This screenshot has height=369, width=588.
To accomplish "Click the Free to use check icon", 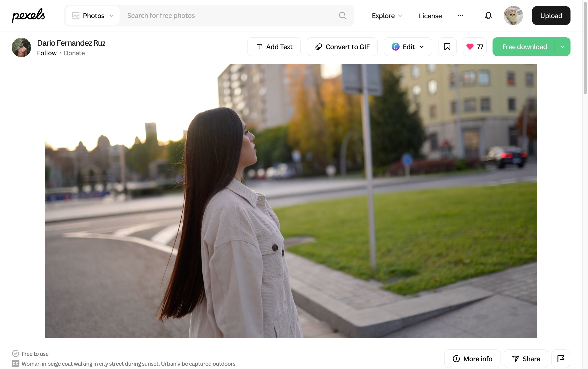I will coord(15,353).
